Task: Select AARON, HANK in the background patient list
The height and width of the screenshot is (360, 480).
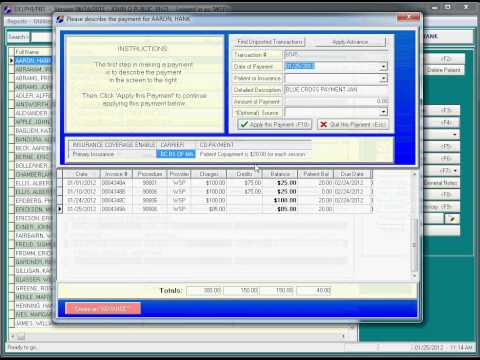Action: point(33,61)
